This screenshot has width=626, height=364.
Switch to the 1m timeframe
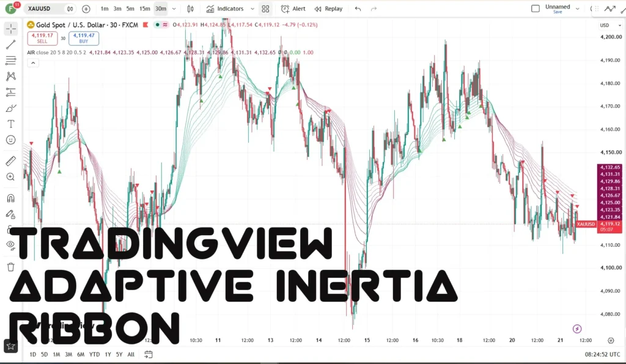[104, 9]
